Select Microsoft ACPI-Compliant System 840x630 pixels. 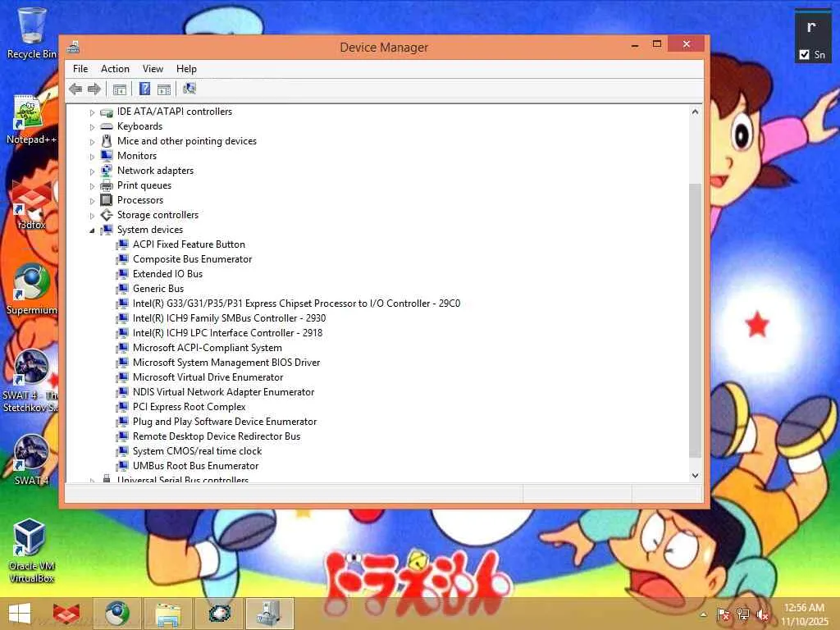pos(208,348)
